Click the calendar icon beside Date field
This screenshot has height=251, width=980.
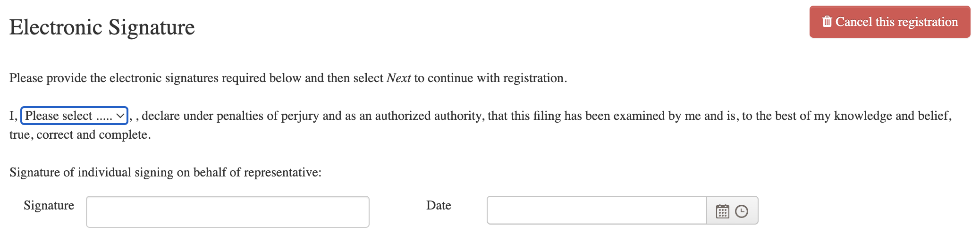pyautogui.click(x=722, y=211)
